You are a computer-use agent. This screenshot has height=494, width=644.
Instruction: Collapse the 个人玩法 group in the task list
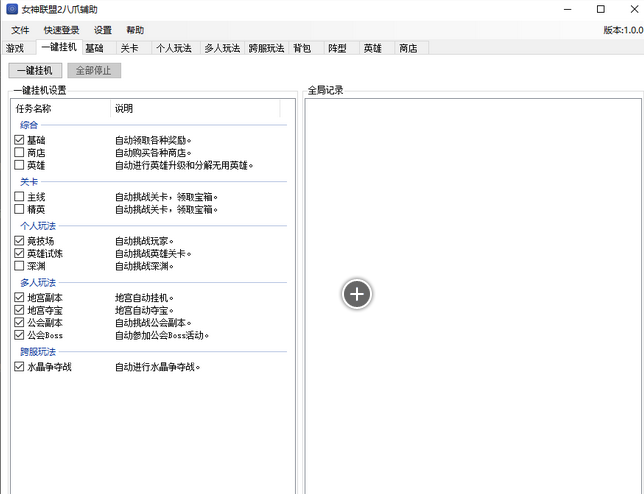[x=38, y=226]
